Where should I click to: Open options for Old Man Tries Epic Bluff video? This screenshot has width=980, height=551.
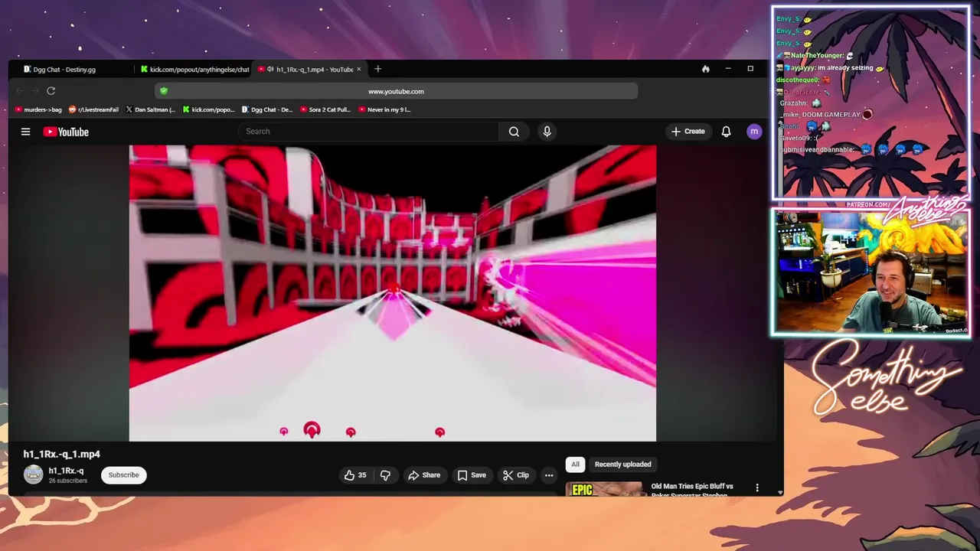[757, 487]
